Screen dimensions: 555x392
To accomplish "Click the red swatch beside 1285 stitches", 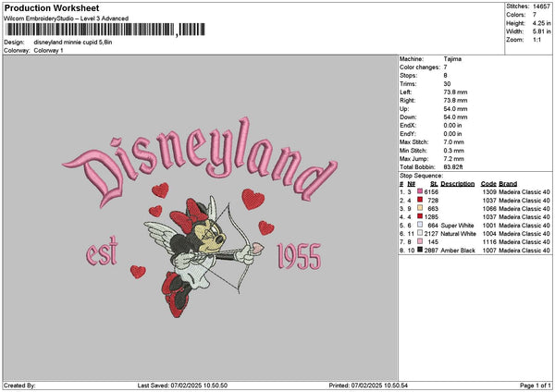I will coord(420,216).
